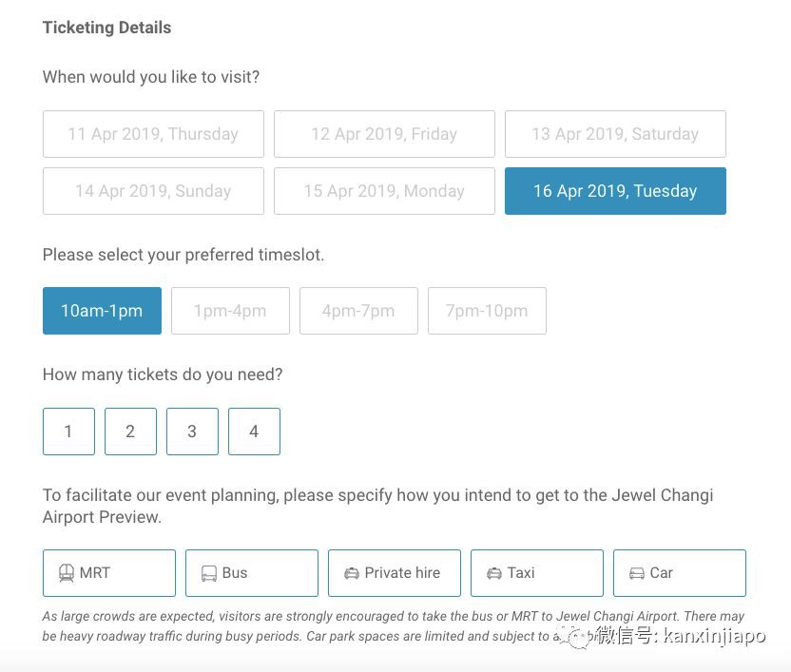Choose 13 Apr 2019, Saturday
This screenshot has width=791, height=672.
pyautogui.click(x=615, y=134)
